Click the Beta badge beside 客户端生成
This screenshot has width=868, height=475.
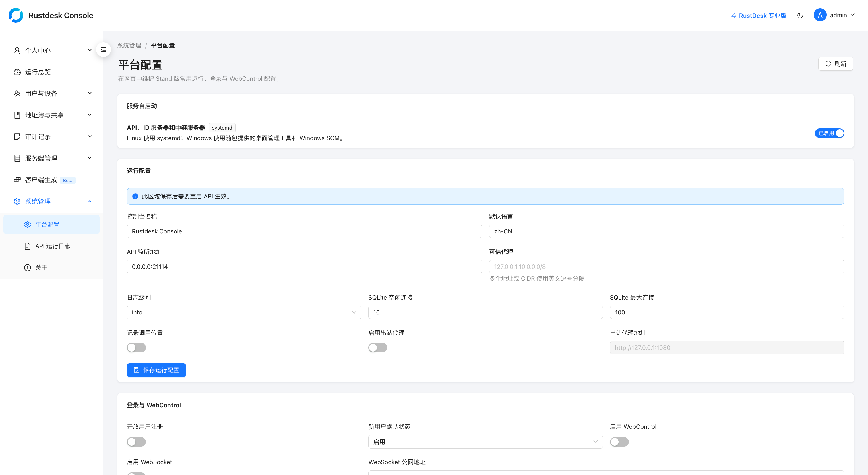[68, 180]
